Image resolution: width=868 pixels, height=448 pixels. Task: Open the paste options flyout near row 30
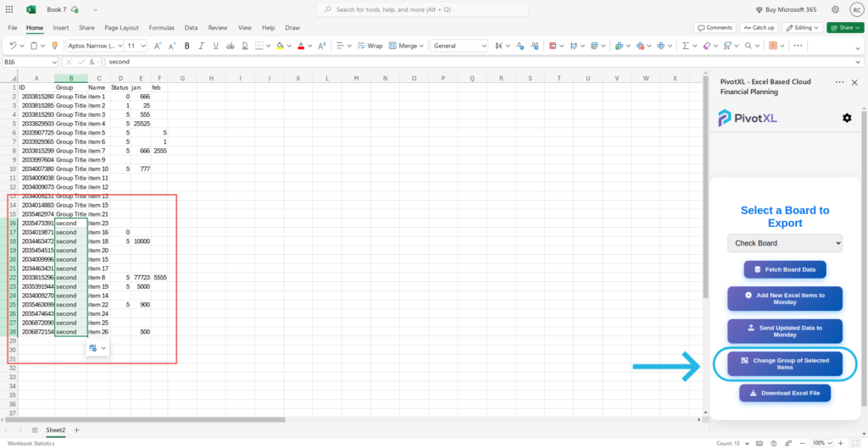tap(97, 348)
